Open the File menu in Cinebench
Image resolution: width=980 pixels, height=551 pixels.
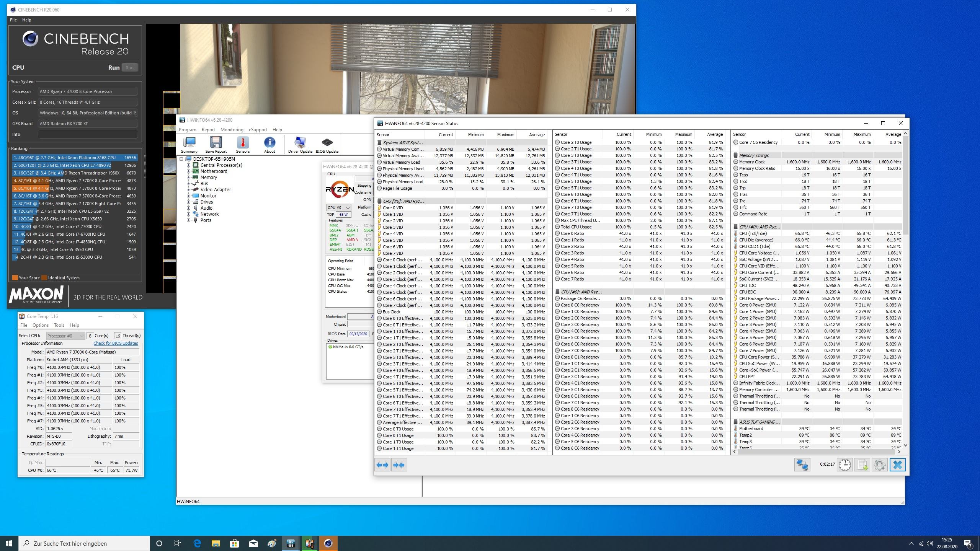pos(13,20)
